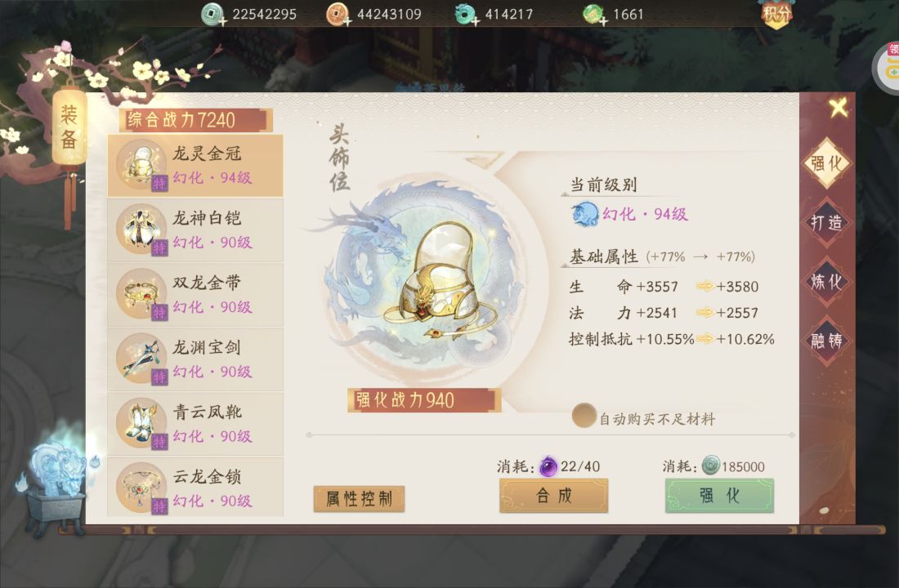Screen dimensions: 899x588
Task: Switch to the 强化 tab
Action: point(826,163)
